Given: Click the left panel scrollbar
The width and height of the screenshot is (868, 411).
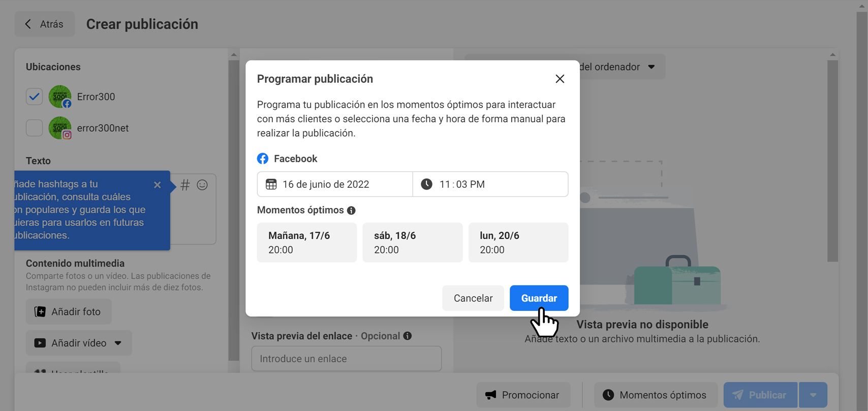Looking at the screenshot, I should (x=234, y=210).
